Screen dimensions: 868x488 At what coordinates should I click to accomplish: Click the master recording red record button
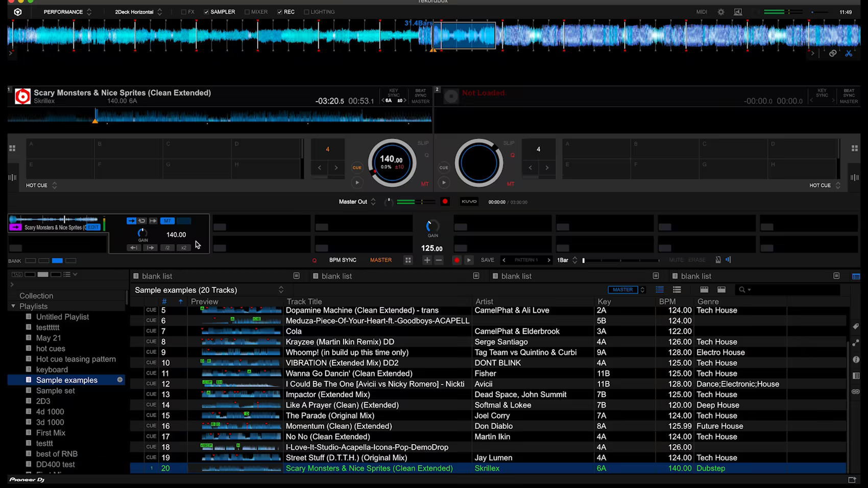point(445,202)
